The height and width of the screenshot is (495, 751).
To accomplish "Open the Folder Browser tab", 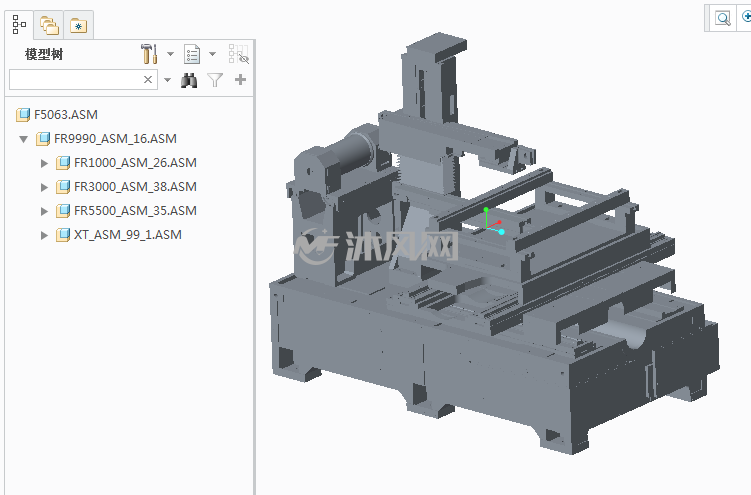I will [49, 25].
